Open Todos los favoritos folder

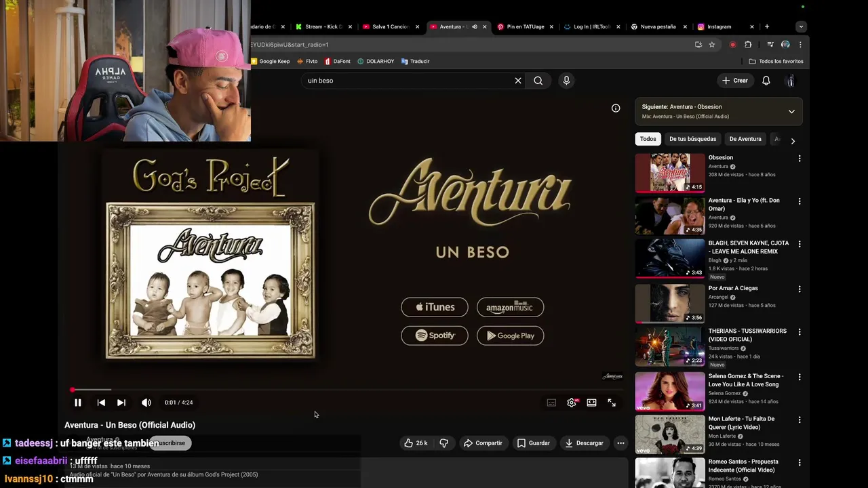tap(776, 61)
